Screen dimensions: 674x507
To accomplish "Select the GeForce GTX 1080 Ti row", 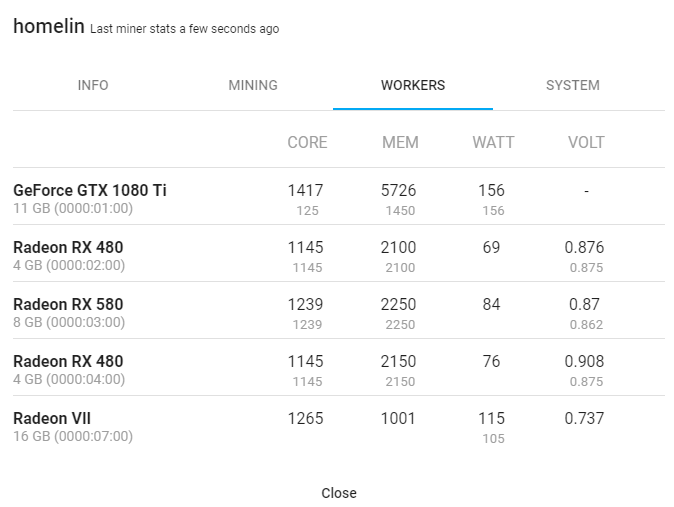I will [x=339, y=197].
